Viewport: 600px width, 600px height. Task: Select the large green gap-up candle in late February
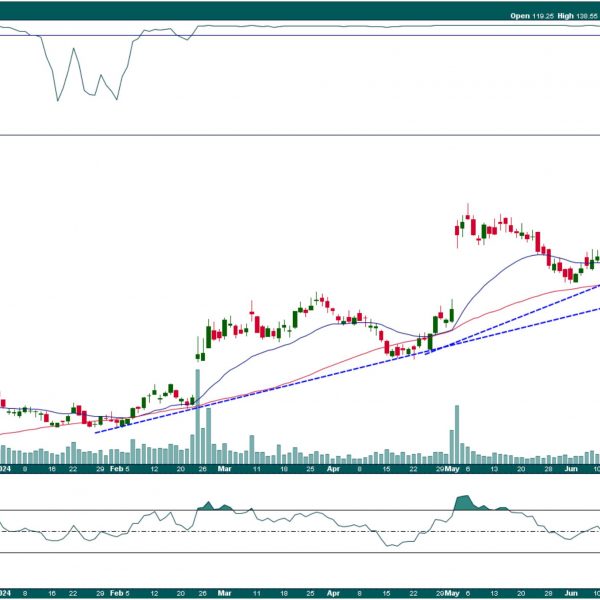[x=209, y=336]
